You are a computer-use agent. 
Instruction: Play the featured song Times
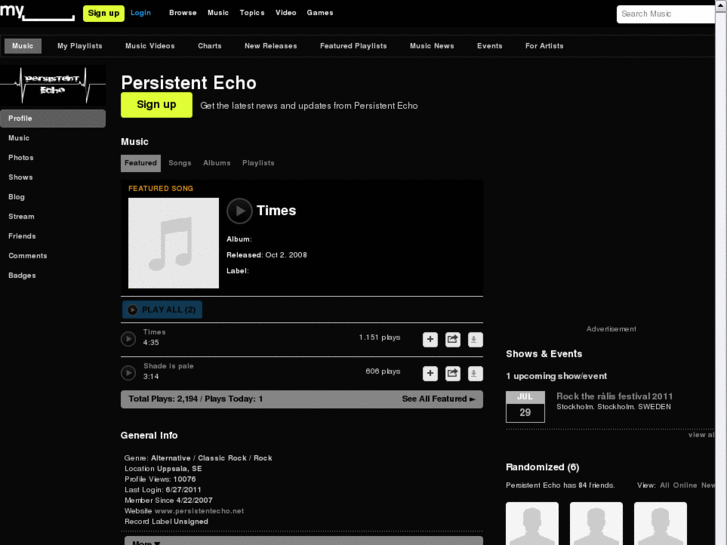tap(239, 211)
